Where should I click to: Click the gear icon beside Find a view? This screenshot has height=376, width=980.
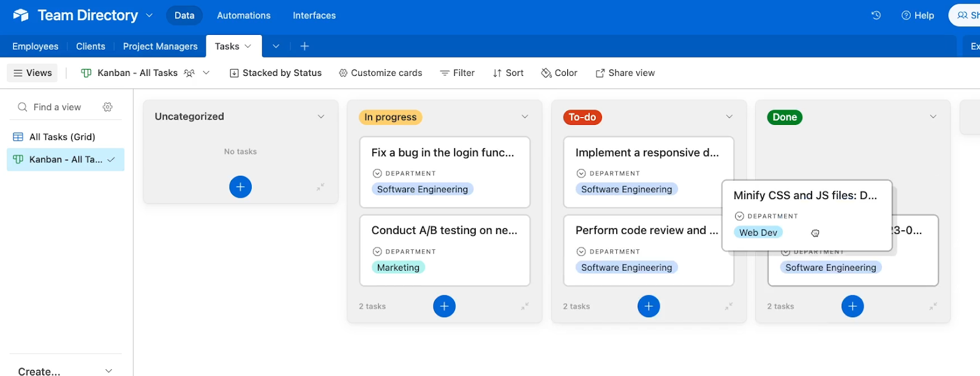(108, 107)
